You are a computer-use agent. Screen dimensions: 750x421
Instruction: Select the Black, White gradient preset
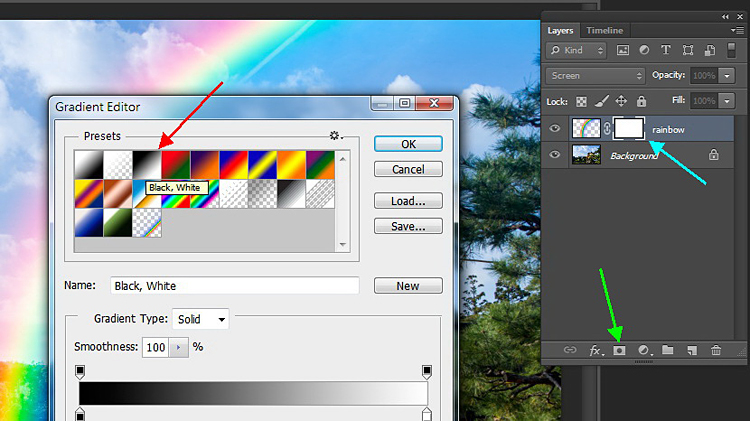click(147, 165)
